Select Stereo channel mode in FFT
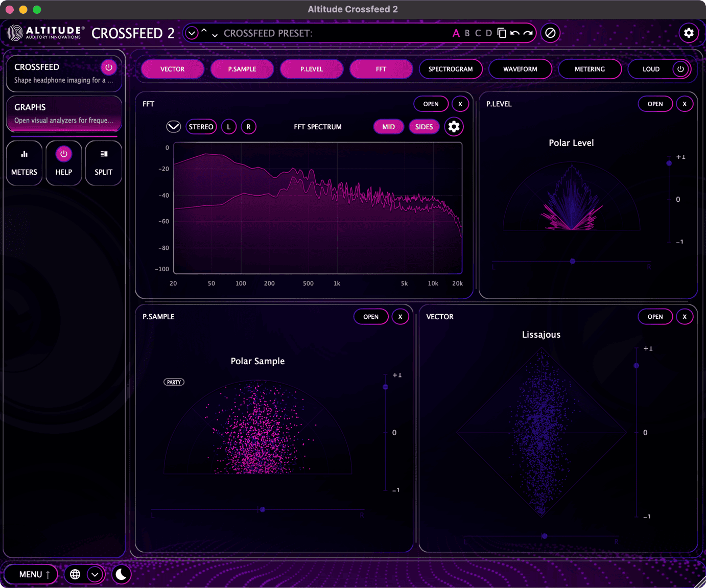The height and width of the screenshot is (588, 706). [x=201, y=127]
